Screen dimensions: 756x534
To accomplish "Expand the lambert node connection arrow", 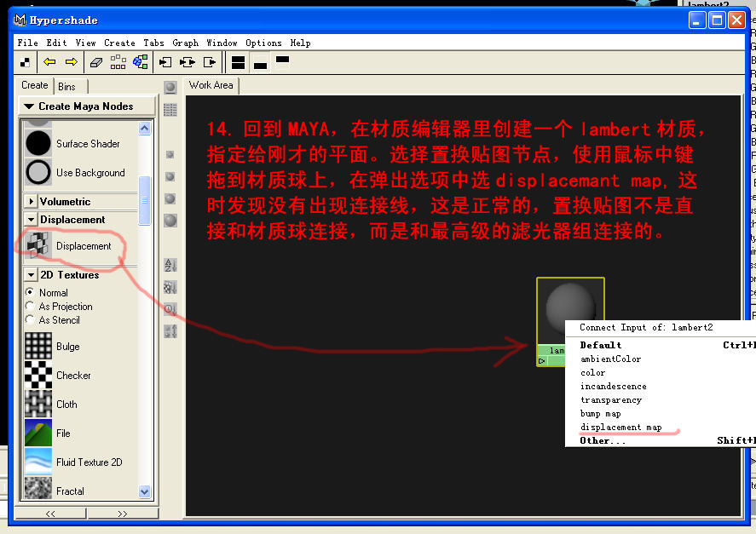I will (542, 361).
